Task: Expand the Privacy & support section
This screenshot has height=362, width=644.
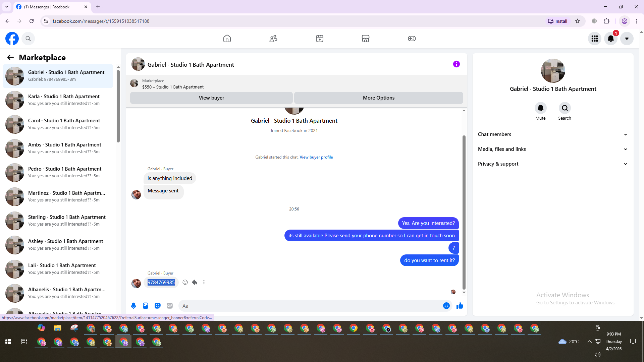Action: point(553,164)
